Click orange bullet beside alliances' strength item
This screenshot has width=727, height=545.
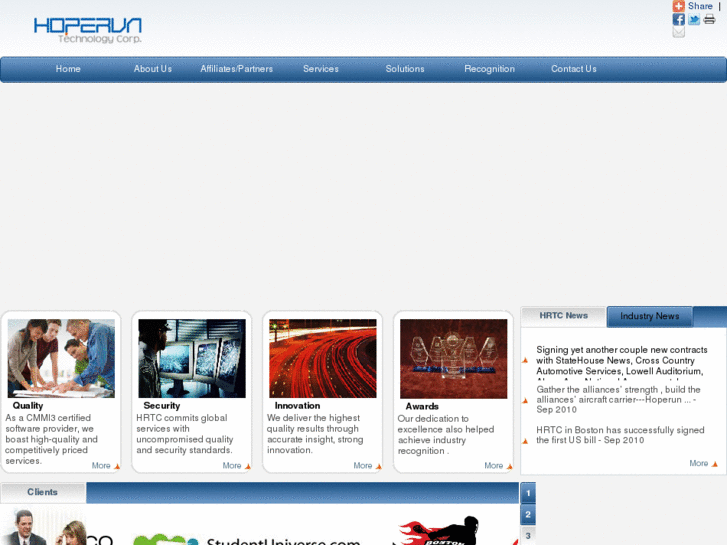(525, 401)
